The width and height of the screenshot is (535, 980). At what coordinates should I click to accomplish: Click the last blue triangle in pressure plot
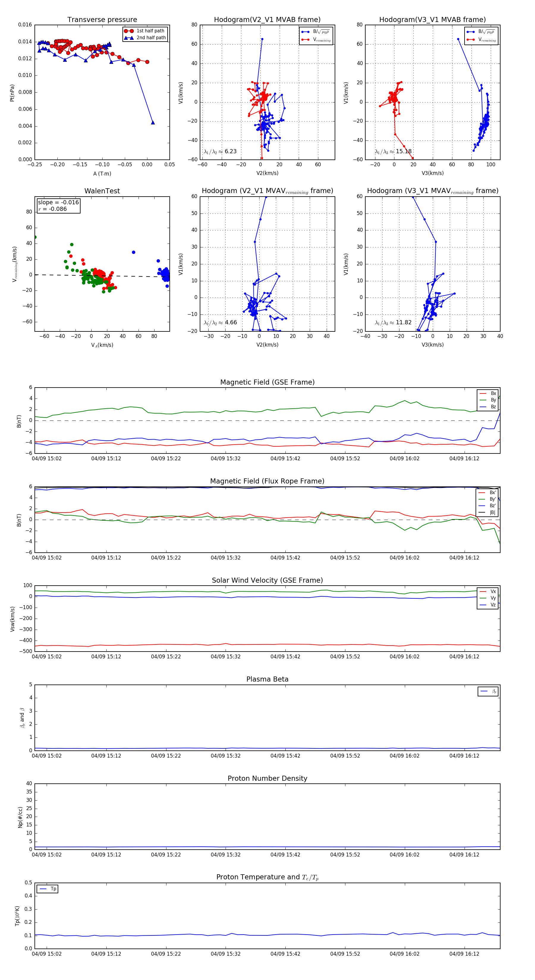point(153,122)
